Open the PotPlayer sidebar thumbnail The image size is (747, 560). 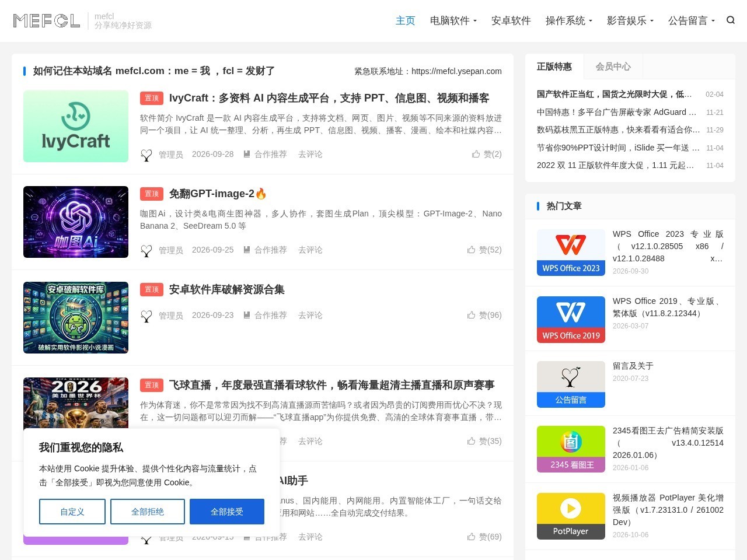tap(571, 516)
